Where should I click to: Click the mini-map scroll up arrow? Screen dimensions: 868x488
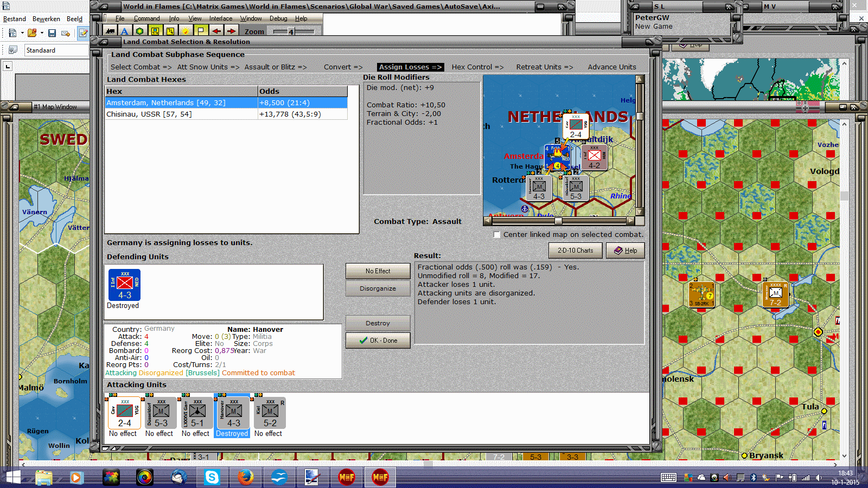pos(640,79)
